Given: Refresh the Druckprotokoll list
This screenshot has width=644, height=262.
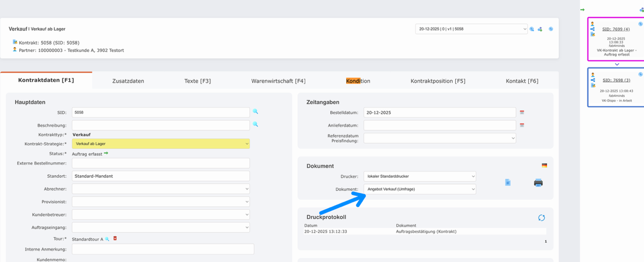Looking at the screenshot, I should click(x=541, y=218).
